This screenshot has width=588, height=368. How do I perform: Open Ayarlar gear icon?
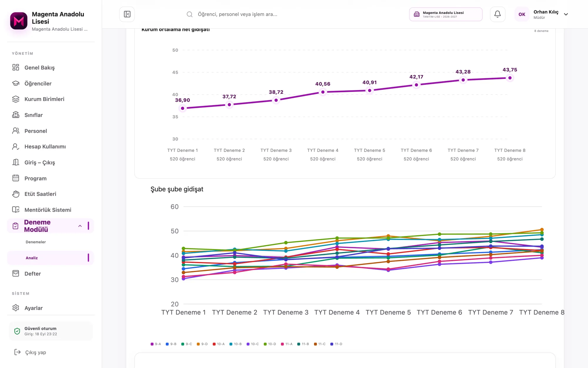click(x=16, y=308)
